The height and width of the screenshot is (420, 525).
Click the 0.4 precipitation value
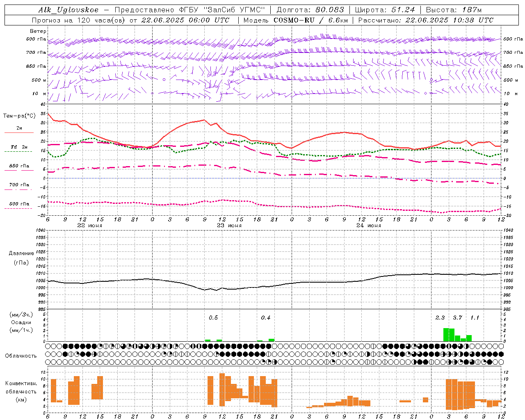tap(266, 318)
